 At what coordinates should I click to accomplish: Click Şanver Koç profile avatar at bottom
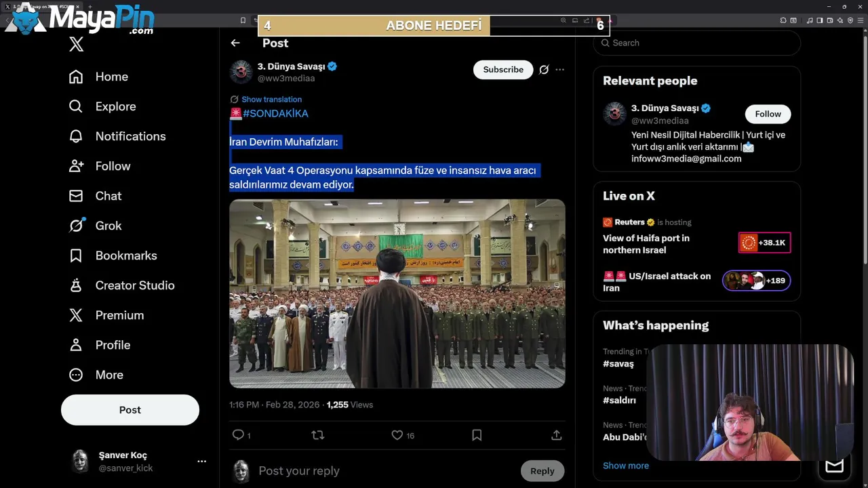[80, 461]
